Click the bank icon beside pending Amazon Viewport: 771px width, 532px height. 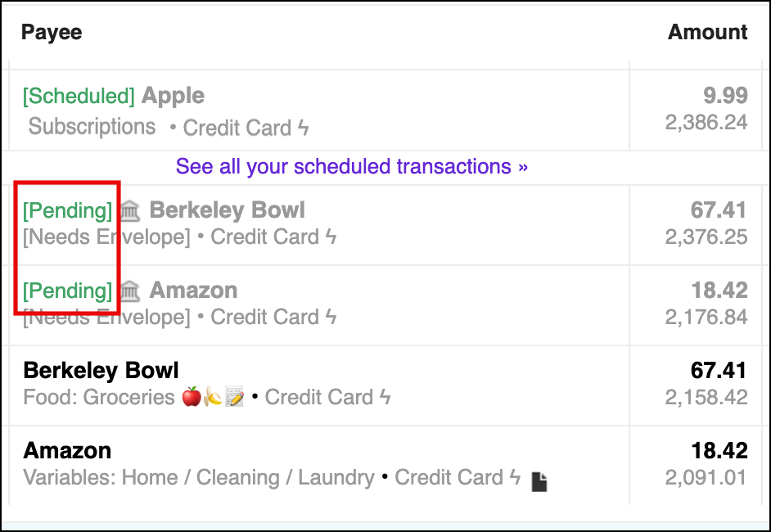(129, 291)
